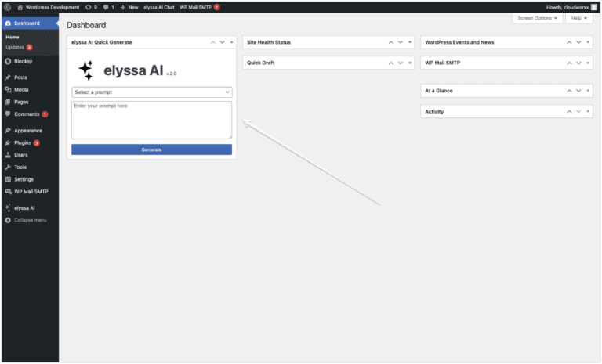
Task: Click the Quick Draft widget title
Action: tap(261, 63)
